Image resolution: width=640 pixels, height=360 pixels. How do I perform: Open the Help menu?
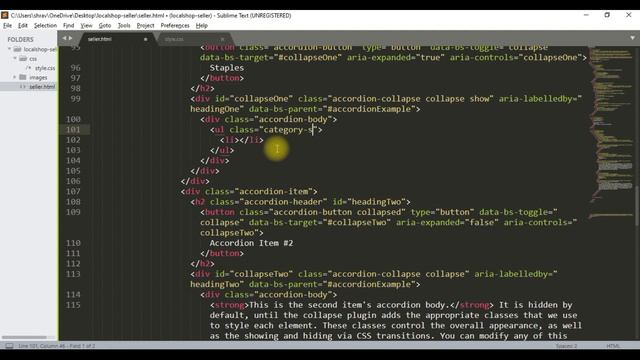tap(202, 25)
